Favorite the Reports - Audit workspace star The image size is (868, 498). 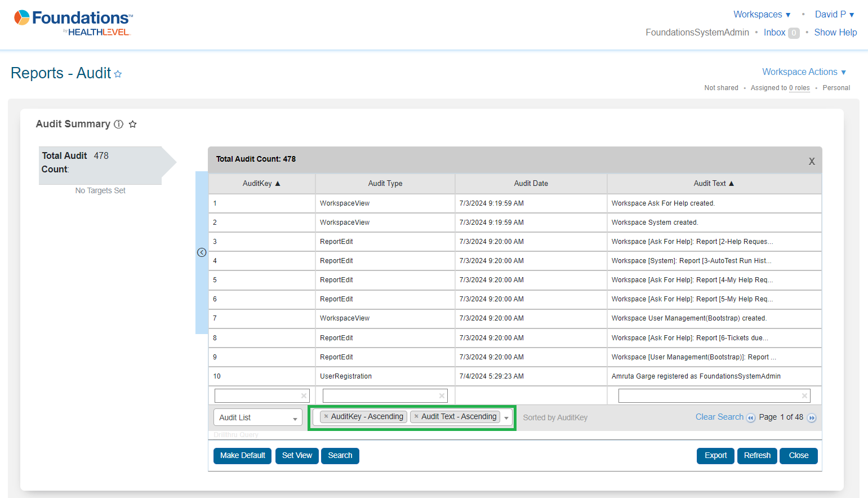click(x=118, y=74)
